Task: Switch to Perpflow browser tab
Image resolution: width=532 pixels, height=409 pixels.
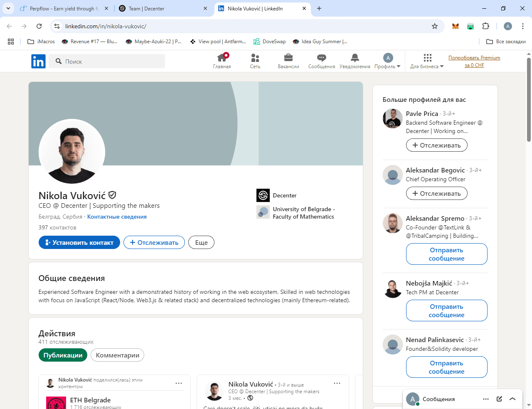Action: click(64, 8)
